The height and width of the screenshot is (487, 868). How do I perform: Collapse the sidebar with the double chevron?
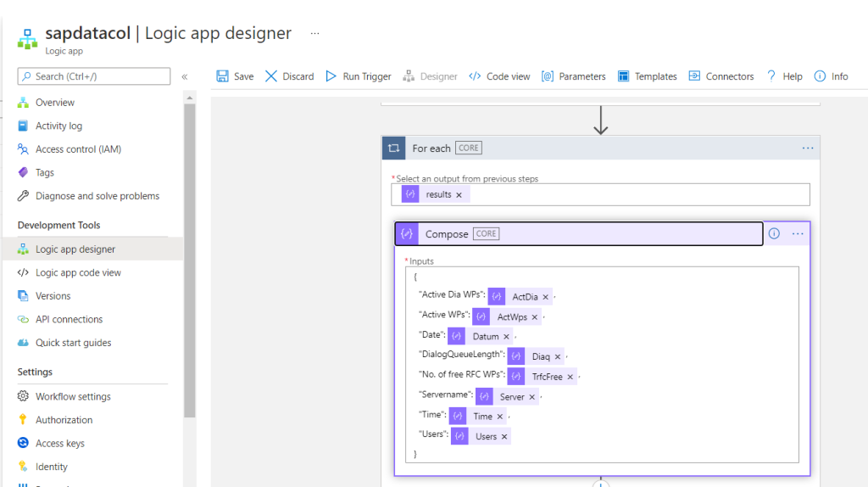coord(185,76)
